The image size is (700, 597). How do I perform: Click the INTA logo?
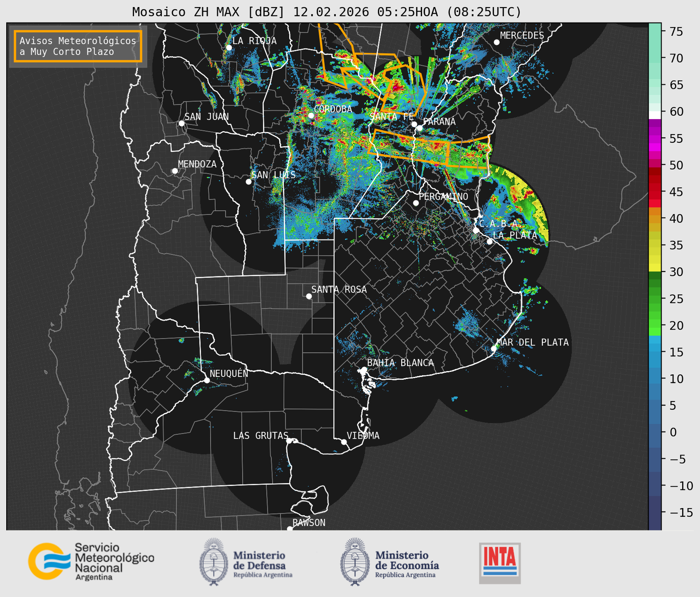[x=500, y=563]
